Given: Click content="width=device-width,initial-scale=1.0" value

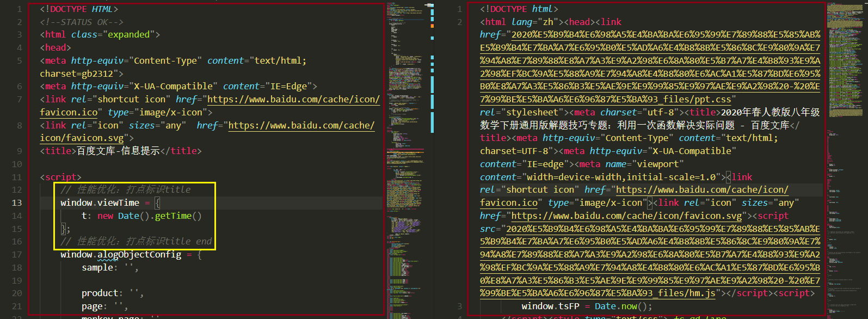Looking at the screenshot, I should (x=600, y=177).
